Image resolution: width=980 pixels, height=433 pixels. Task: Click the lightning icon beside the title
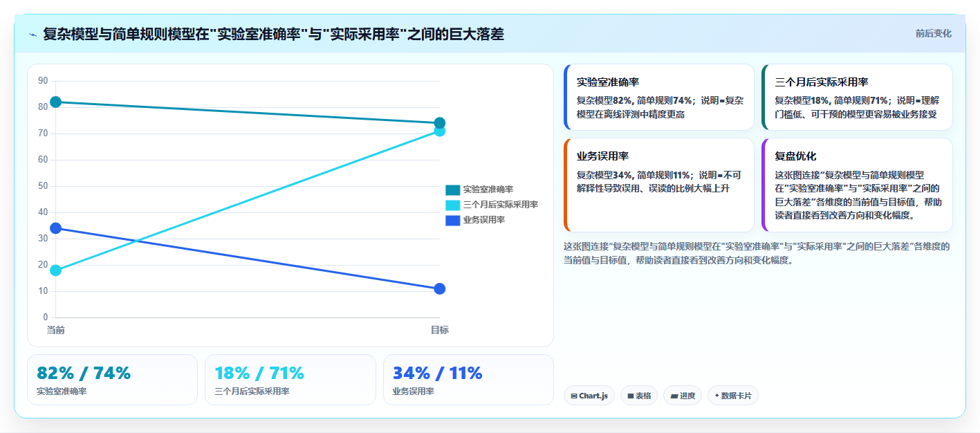point(33,34)
